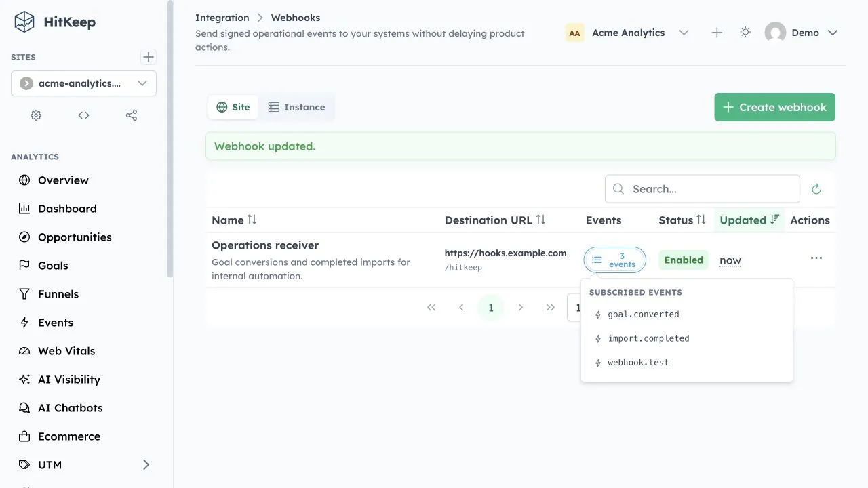Click the Goals flag icon

24,266
